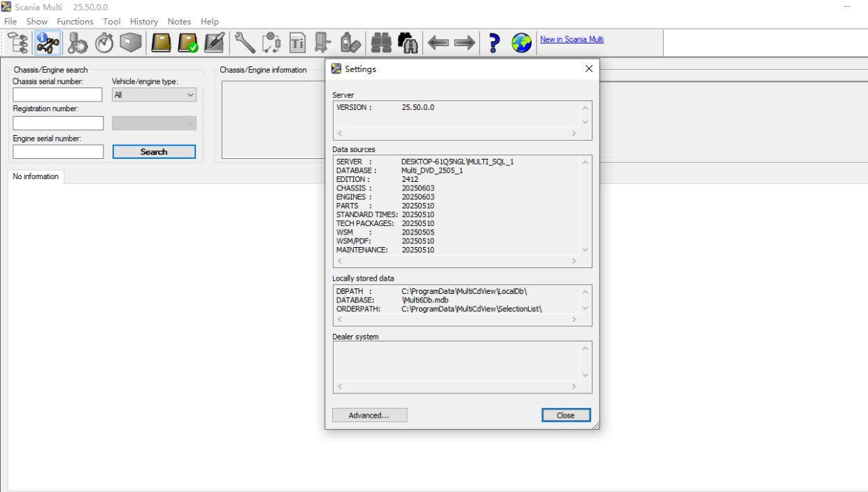Click the server name DESKTOP-61Q5NGL\MULTI_SQL_1
This screenshot has height=492, width=868.
pos(457,162)
